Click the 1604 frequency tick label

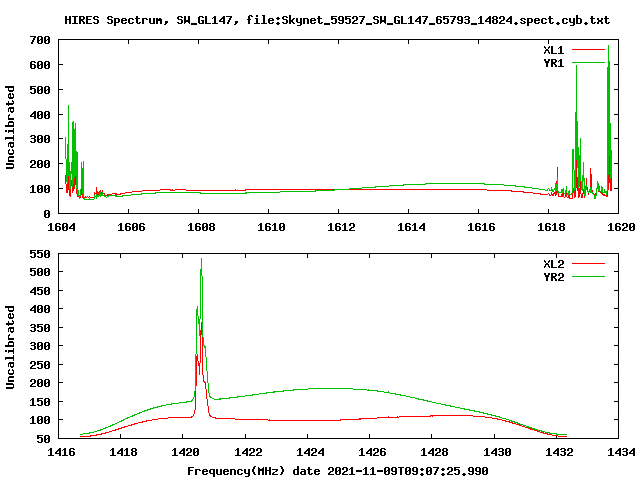[x=61, y=227]
